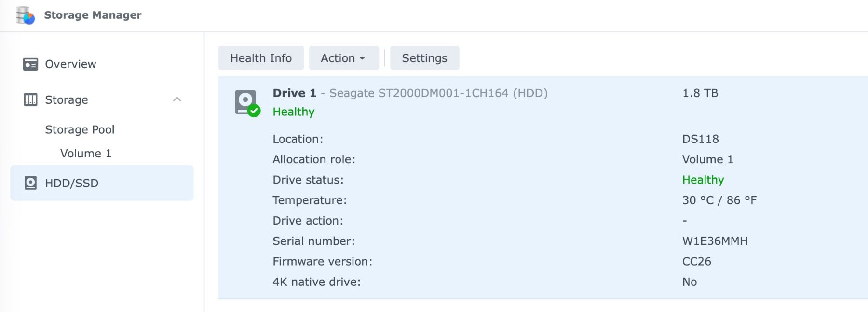Viewport: 868px width, 312px height.
Task: Select Volume 1 in sidebar
Action: tap(86, 154)
